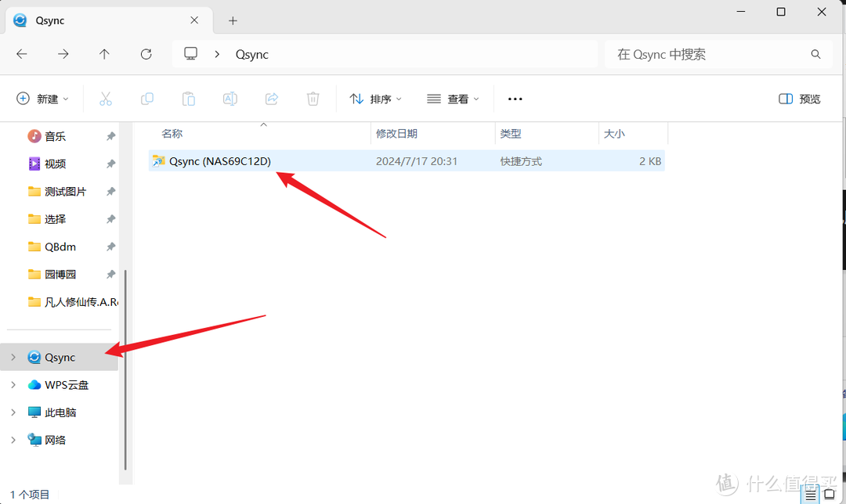Click the PC monitor icon in address bar
Viewport: 846px width, 504px height.
point(190,53)
